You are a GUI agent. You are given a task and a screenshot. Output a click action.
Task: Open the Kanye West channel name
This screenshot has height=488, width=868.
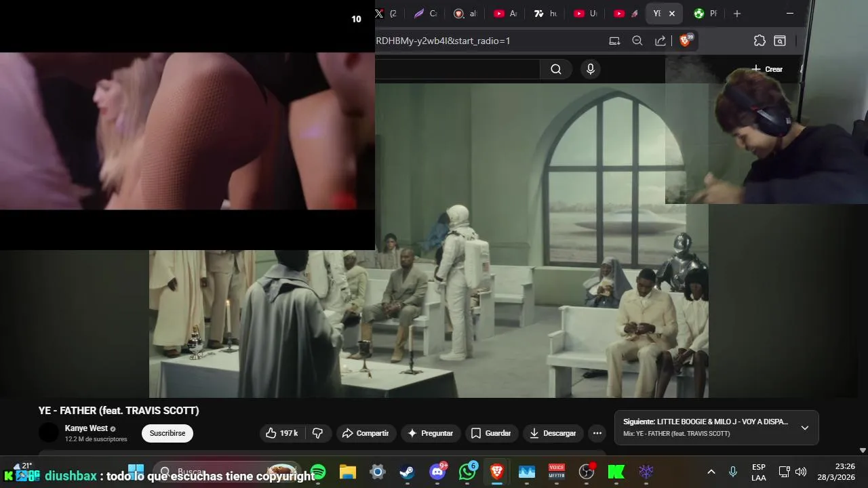86,428
